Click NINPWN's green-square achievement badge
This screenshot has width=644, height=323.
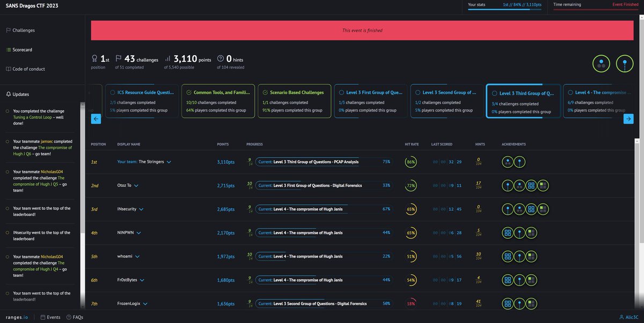coord(531,233)
